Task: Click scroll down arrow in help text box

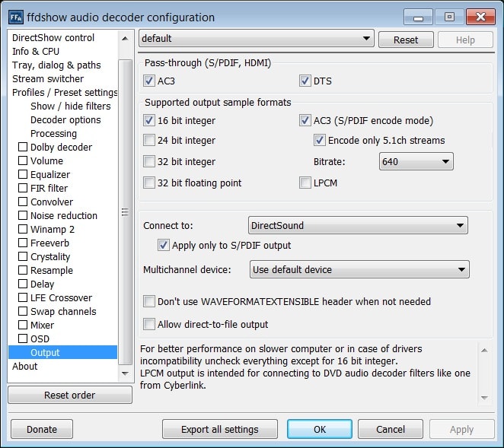Action: tap(484, 398)
